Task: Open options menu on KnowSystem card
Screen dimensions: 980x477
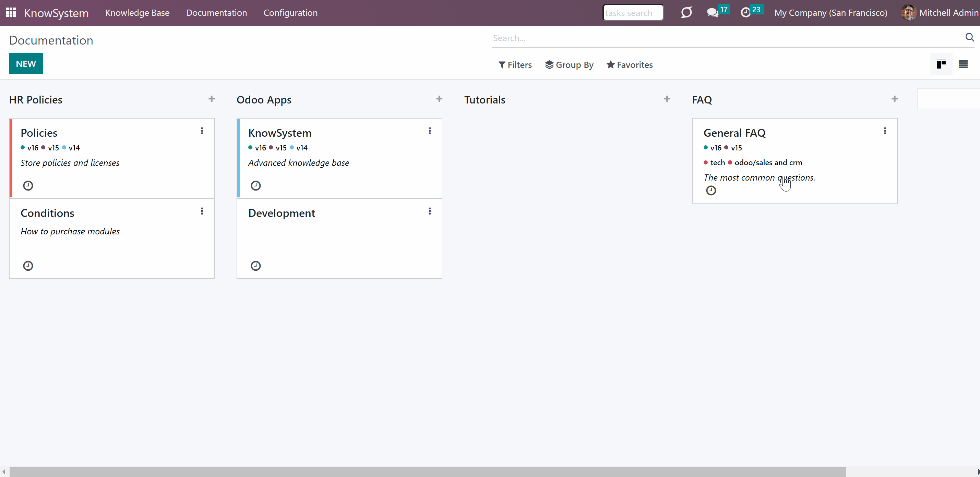Action: 430,131
